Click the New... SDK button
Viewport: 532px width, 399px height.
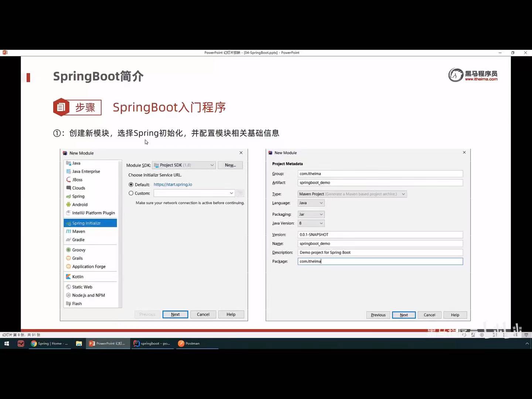point(230,165)
